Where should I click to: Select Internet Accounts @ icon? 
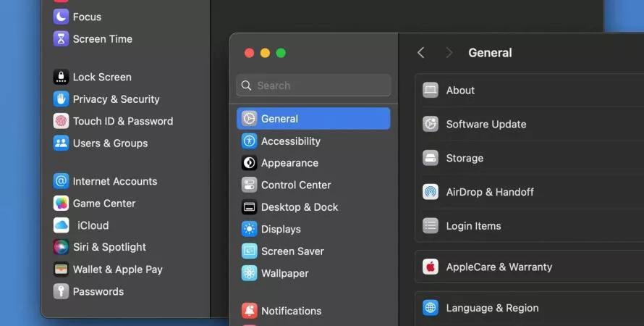pos(61,181)
